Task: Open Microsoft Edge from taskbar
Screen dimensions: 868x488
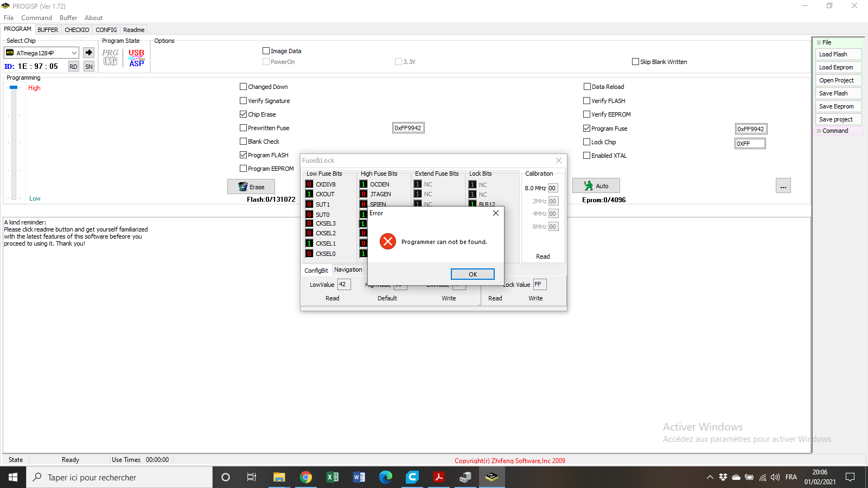Action: (x=386, y=477)
